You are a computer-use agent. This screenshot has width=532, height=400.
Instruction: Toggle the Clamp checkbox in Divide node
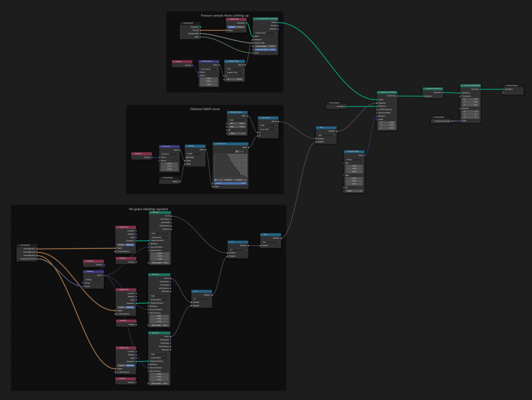click(187, 157)
